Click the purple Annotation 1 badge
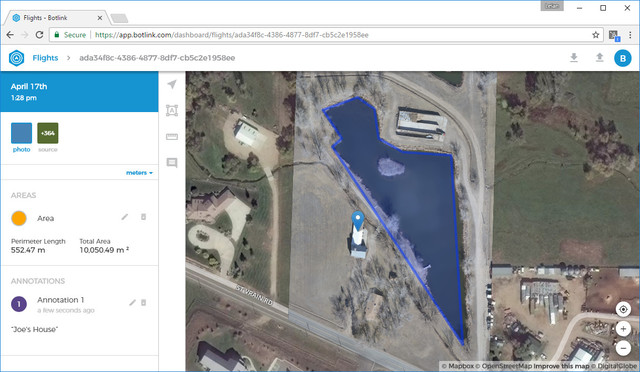 (19, 304)
